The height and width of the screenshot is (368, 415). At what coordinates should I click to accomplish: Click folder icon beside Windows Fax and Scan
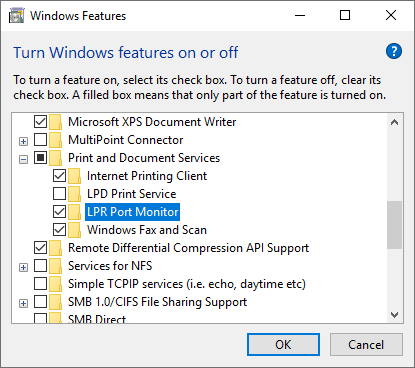coord(74,230)
